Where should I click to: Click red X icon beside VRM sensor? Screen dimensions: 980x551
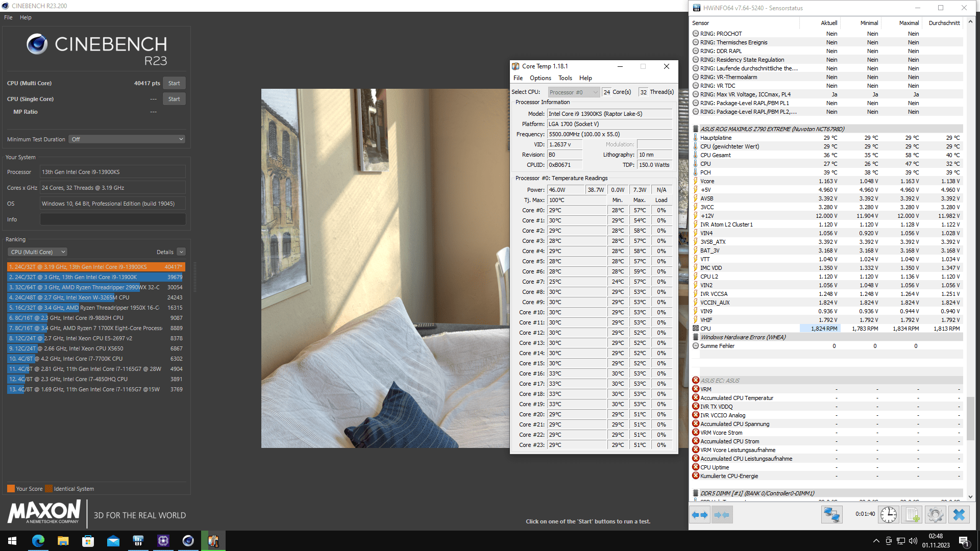(695, 389)
